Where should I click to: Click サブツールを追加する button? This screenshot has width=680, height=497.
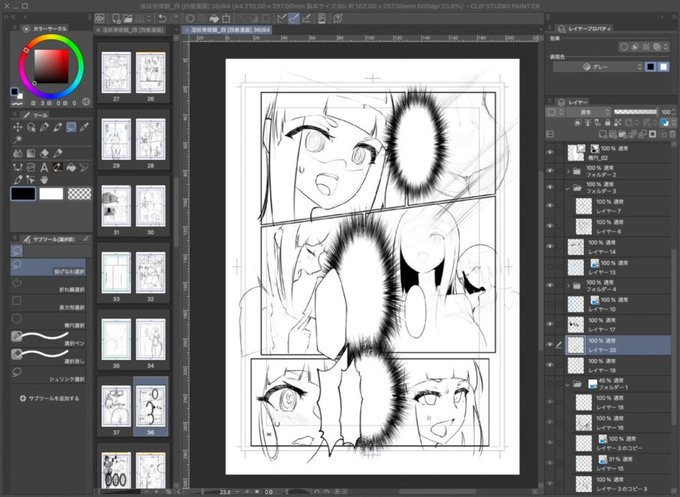pyautogui.click(x=50, y=398)
